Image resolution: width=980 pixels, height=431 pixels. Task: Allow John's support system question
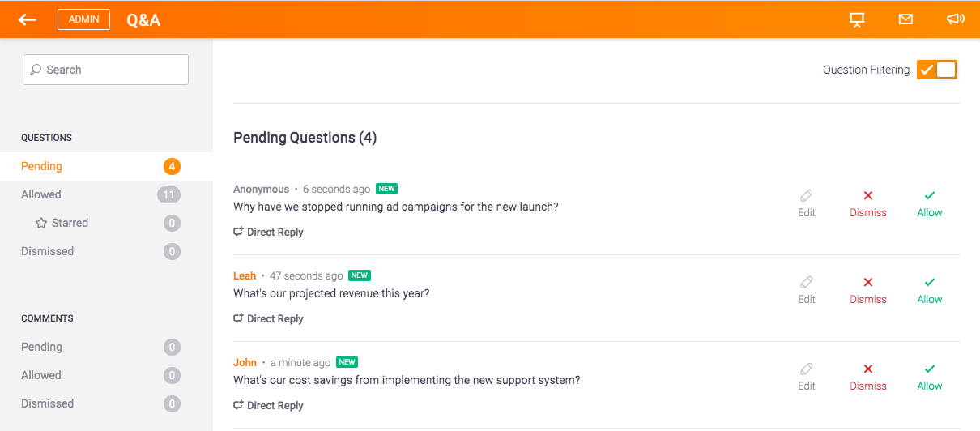(x=930, y=377)
